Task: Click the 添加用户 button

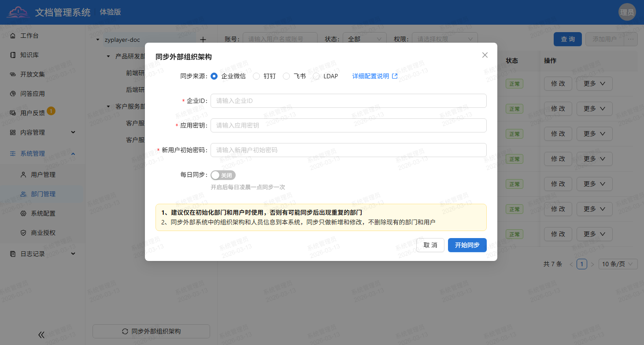Action: tap(604, 39)
